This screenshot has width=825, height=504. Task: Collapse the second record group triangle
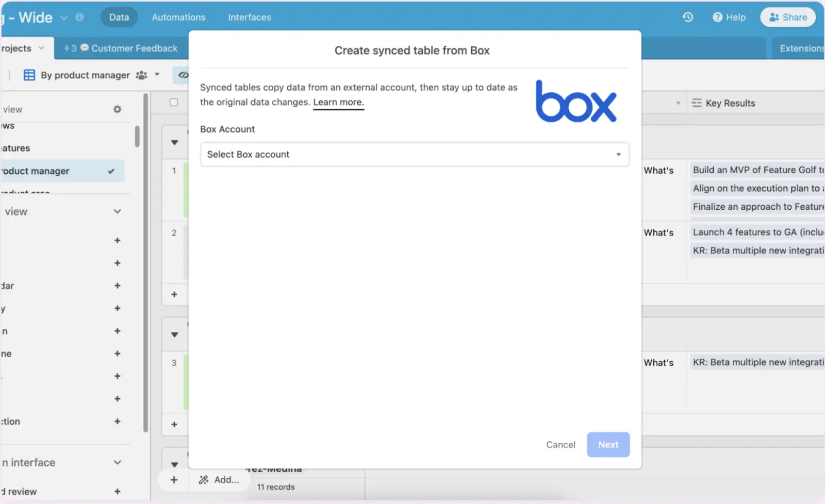pyautogui.click(x=175, y=334)
